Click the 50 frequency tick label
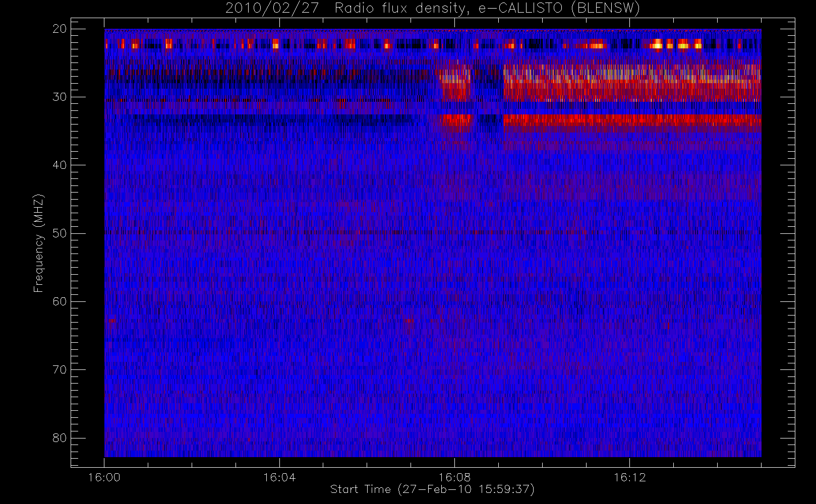 60,233
